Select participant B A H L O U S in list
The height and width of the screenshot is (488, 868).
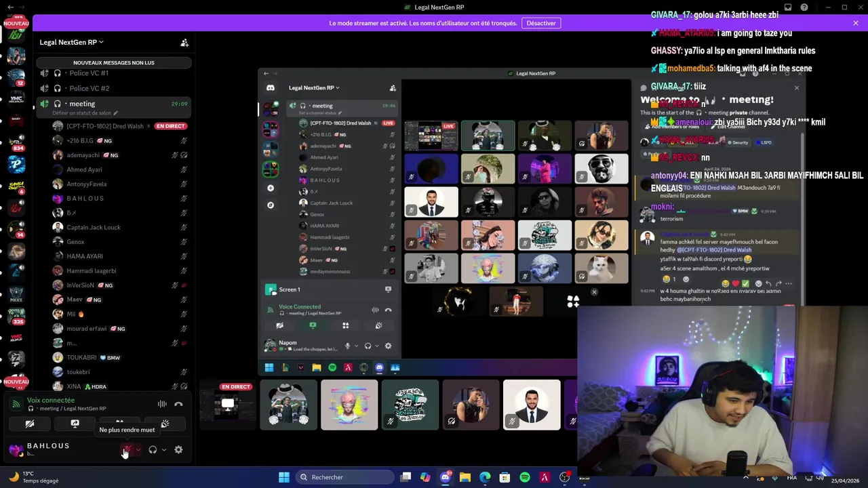coord(121,199)
